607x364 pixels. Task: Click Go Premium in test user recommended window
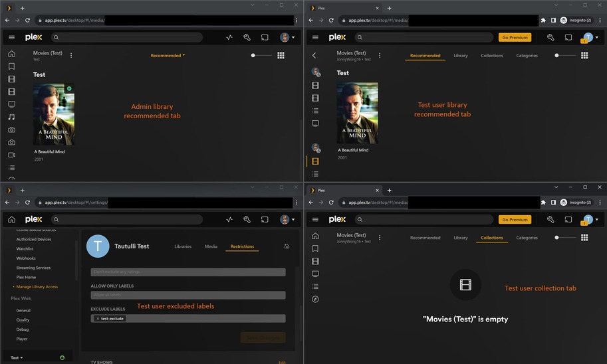(x=515, y=37)
